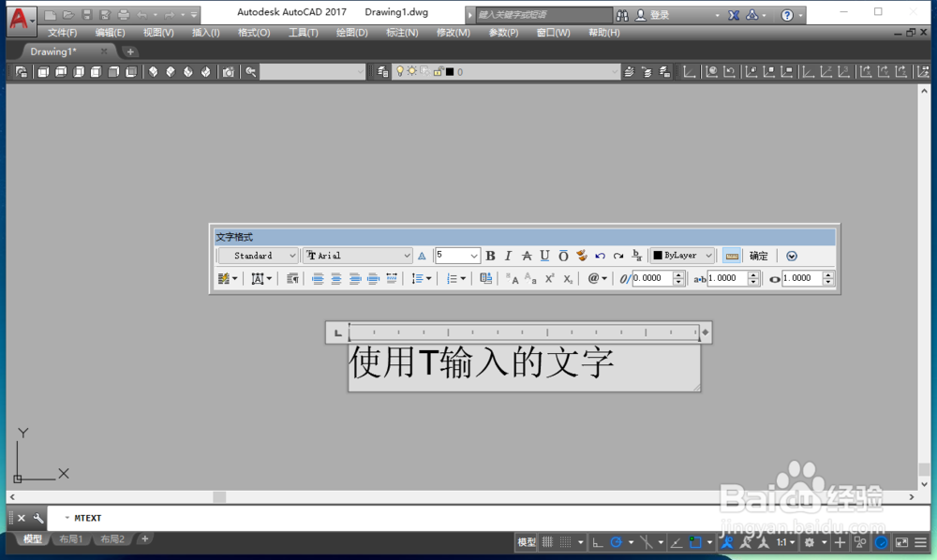
Task: Open the status bar customization menu icon
Action: coord(921,542)
